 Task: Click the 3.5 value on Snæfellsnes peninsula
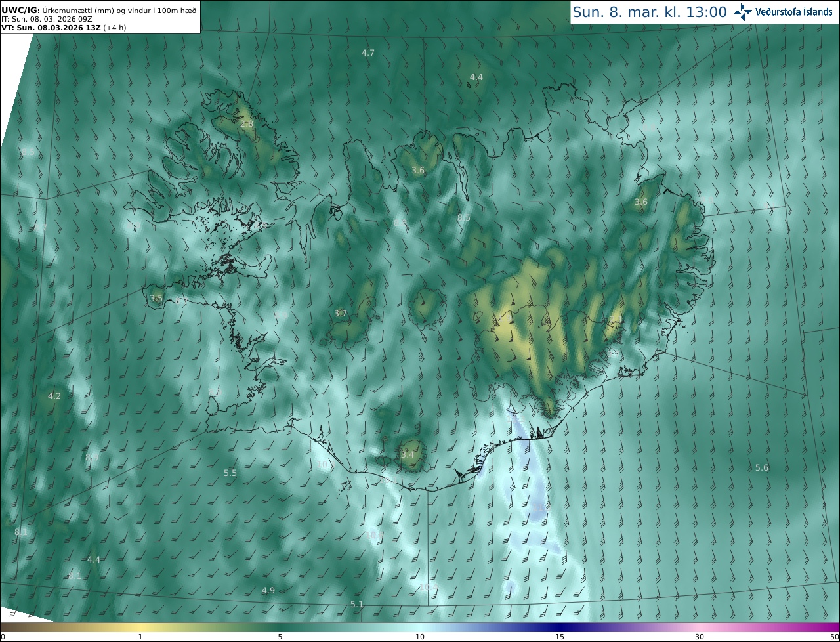tap(156, 298)
